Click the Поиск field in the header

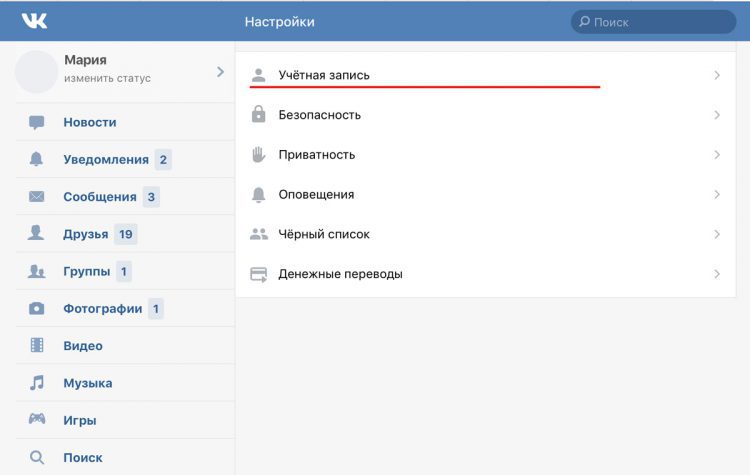(x=653, y=22)
